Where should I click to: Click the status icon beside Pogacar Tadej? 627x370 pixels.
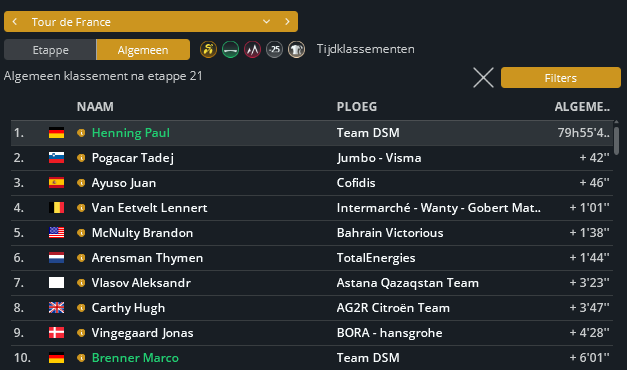click(81, 158)
